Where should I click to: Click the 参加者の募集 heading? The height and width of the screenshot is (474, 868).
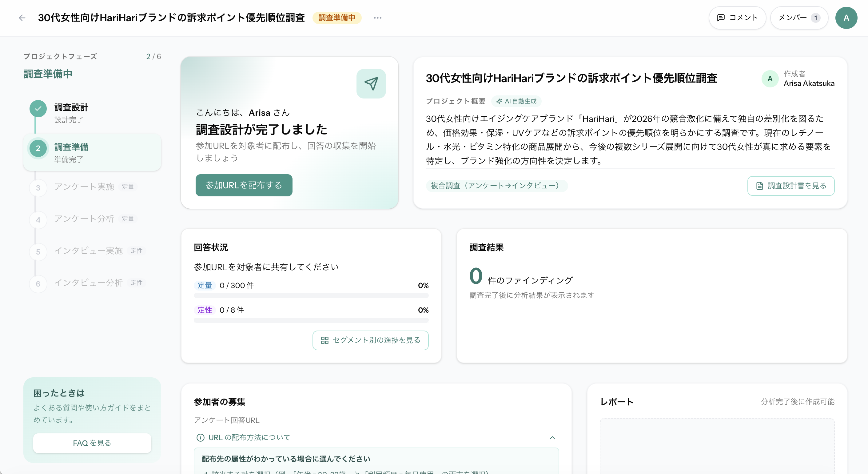point(219,402)
